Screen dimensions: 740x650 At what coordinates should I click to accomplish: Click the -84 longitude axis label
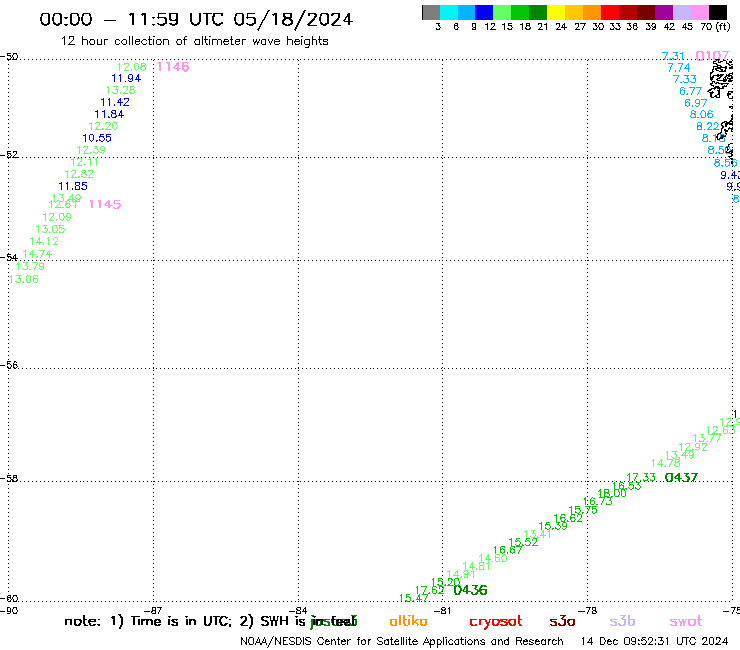[x=298, y=611]
